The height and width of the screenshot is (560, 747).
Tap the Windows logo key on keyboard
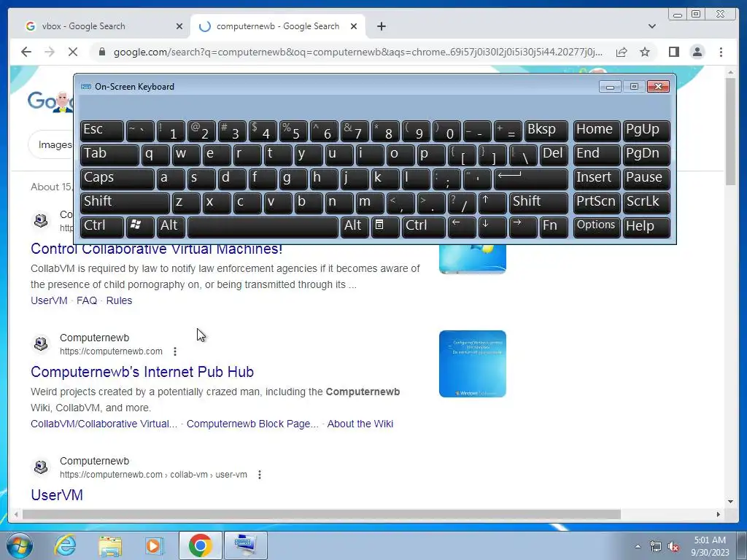click(139, 227)
